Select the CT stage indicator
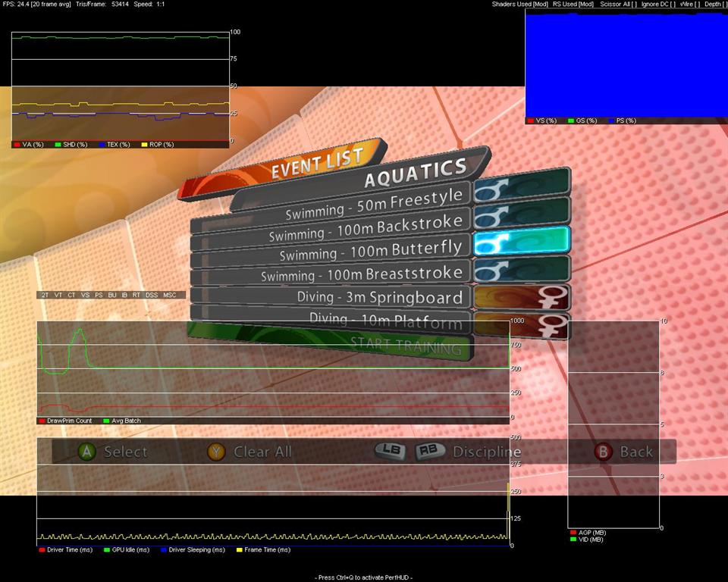728x582 pixels. (x=71, y=295)
